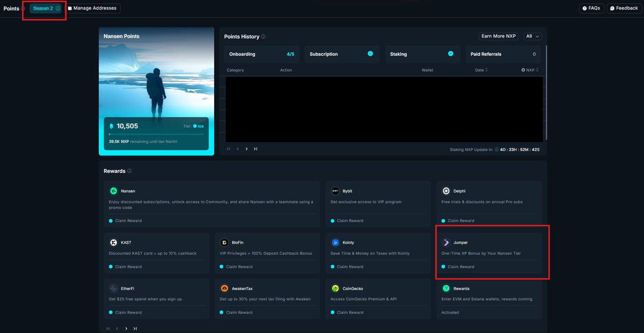The height and width of the screenshot is (333, 644).
Task: Click the Points History vertical scrollbar
Action: pyautogui.click(x=546, y=94)
